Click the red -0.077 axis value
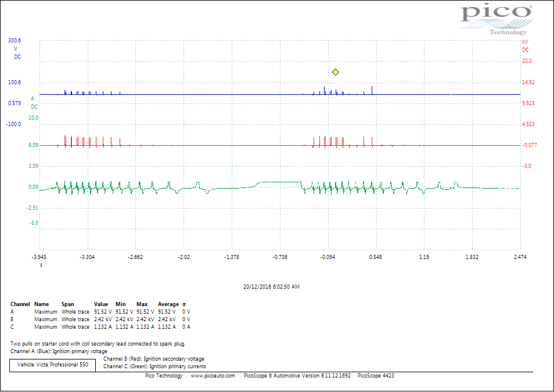554x392 pixels. coord(529,145)
